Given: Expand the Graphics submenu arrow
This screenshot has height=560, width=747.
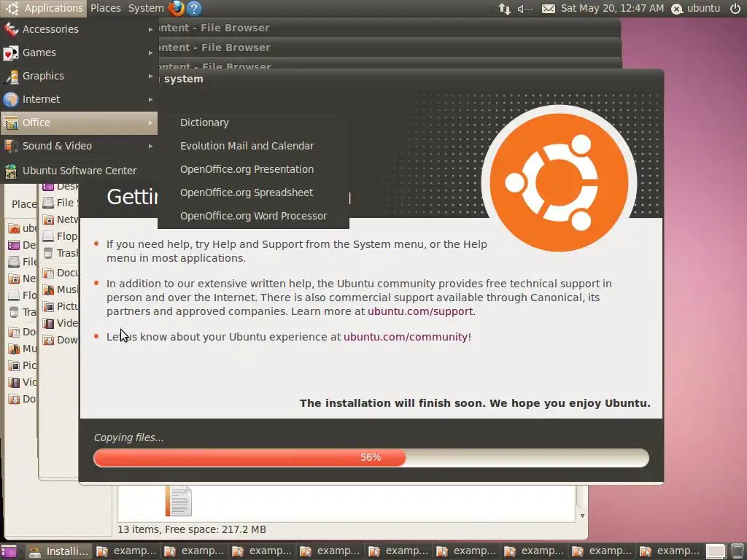Looking at the screenshot, I should 150,76.
